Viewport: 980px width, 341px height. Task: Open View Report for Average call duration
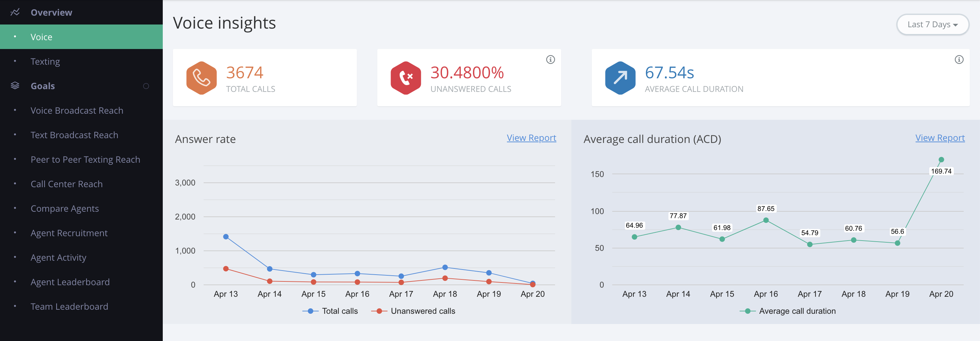pos(940,137)
